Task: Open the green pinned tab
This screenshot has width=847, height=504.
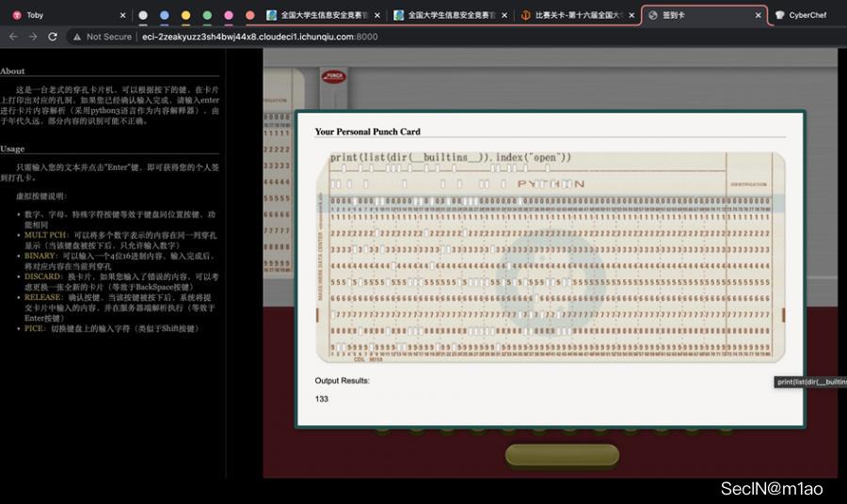Action: [x=207, y=15]
